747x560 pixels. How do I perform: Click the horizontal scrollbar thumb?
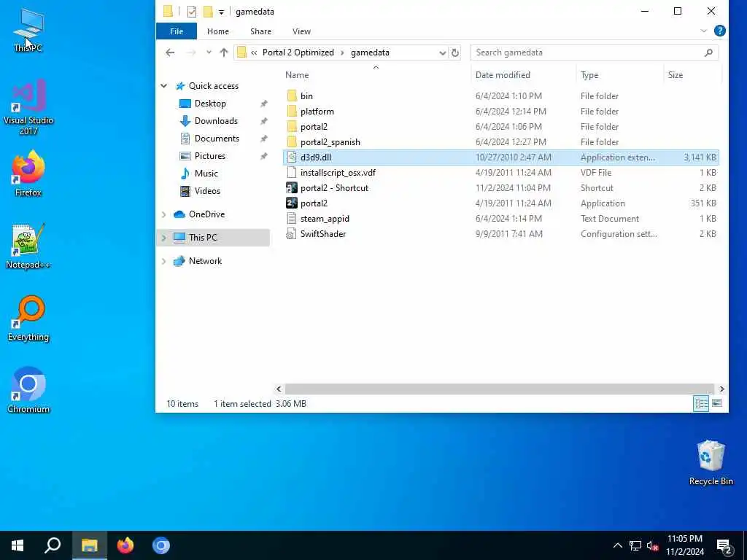[x=499, y=389]
